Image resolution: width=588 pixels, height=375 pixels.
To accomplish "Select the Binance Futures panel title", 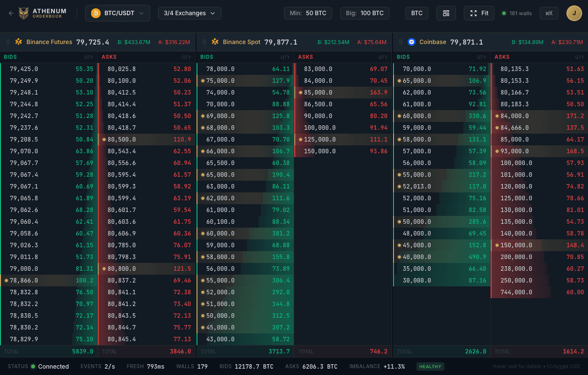I will coord(49,42).
